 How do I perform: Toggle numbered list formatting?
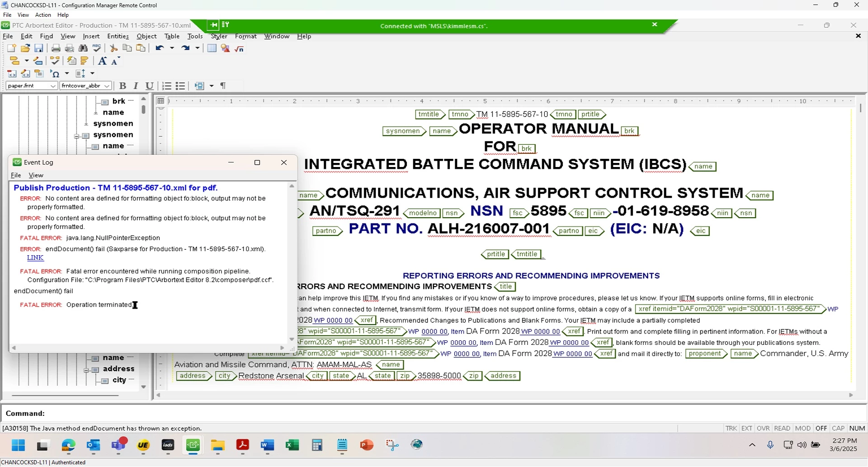point(167,86)
